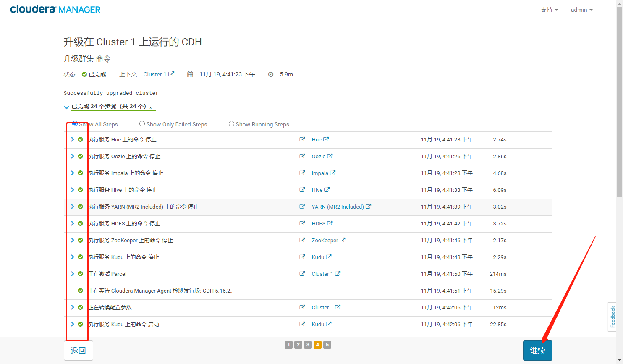The height and width of the screenshot is (364, 623).
Task: Open external-link icon left of HDFS
Action: tap(302, 223)
